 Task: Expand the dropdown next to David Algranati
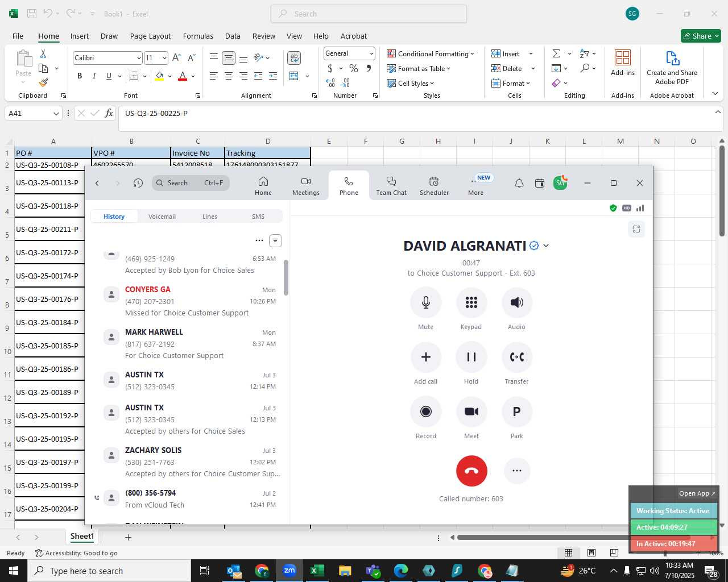click(x=546, y=246)
